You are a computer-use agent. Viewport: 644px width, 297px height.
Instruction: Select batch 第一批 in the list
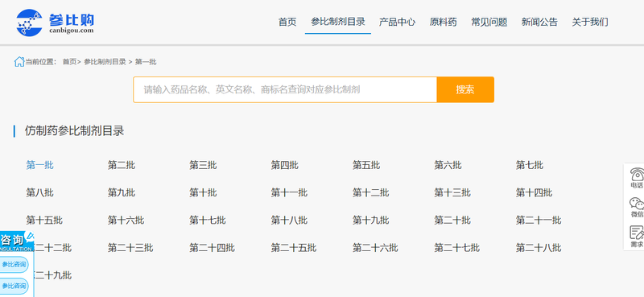(x=39, y=165)
